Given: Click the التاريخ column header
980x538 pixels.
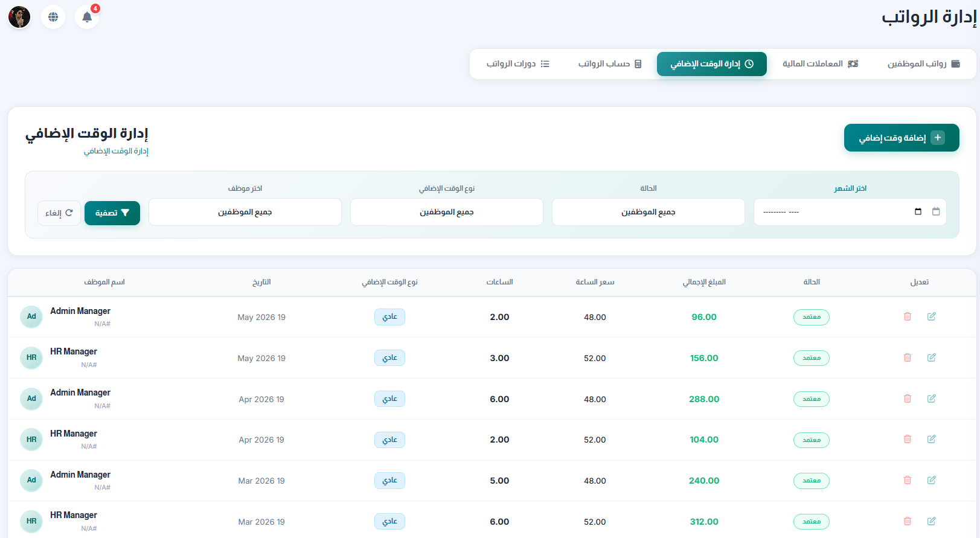Looking at the screenshot, I should point(261,282).
